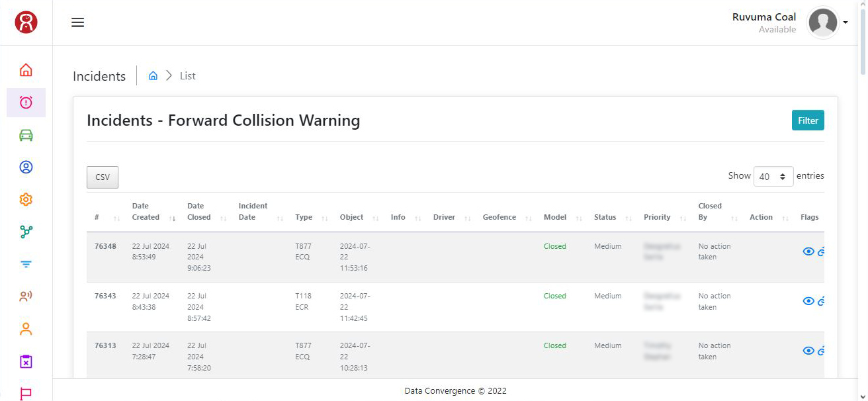
Task: Click the home breadcrumb icon beside List
Action: (x=153, y=76)
